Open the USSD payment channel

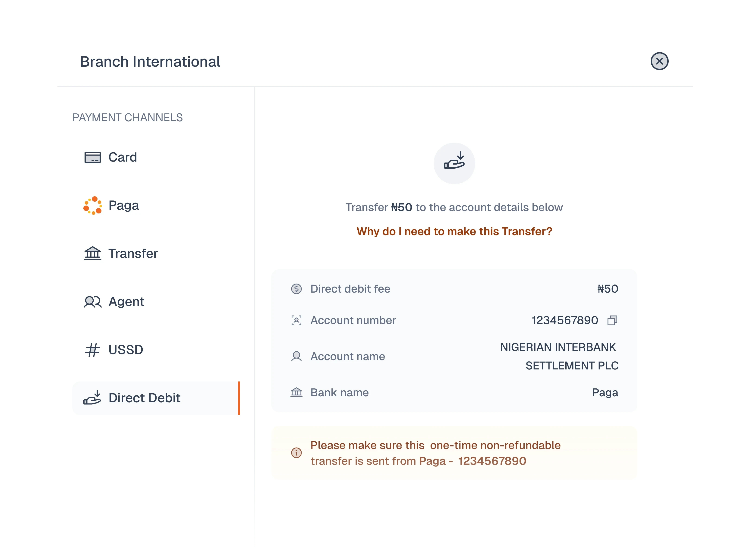tap(126, 350)
